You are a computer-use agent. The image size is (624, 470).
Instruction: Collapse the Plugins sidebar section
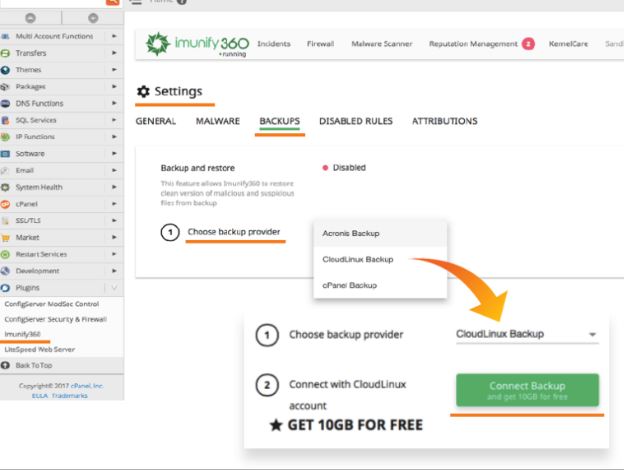pos(114,288)
